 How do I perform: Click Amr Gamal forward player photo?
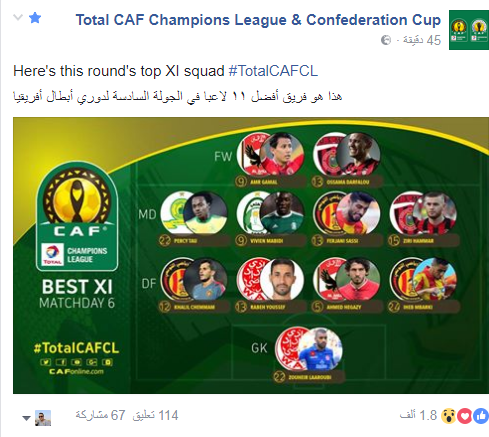pyautogui.click(x=282, y=154)
